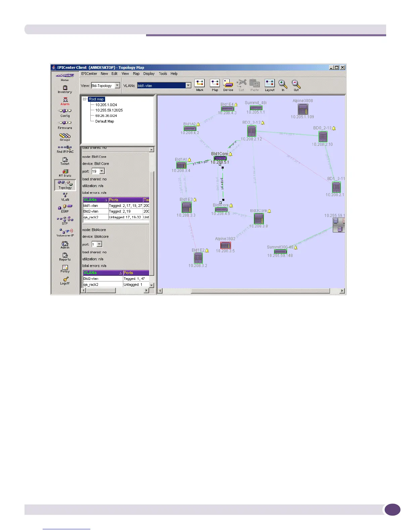Open the VLANs dropdown list
The image size is (411, 532).
[x=188, y=86]
